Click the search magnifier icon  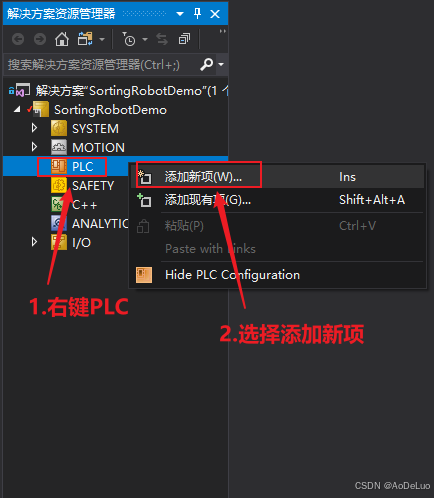(x=206, y=64)
